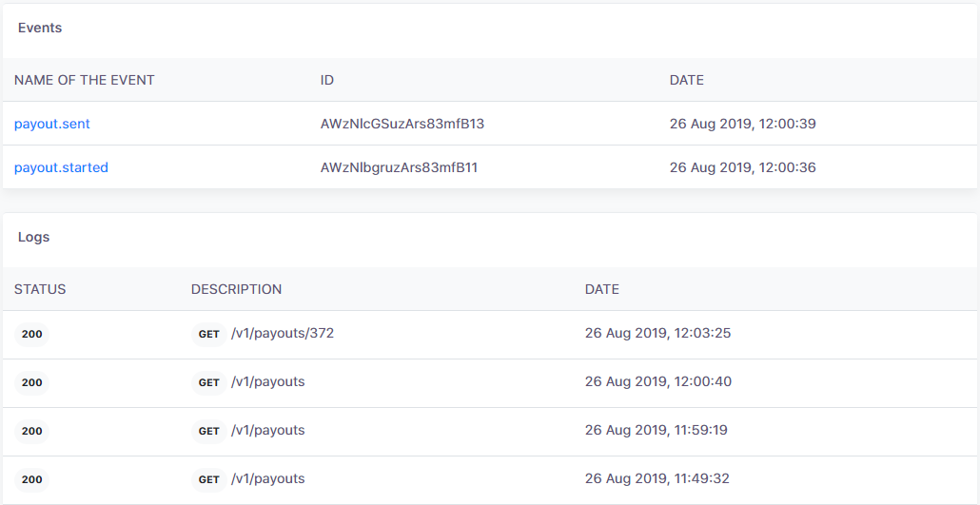Click the 200 status badge of the 11:49:32 log

tap(32, 480)
